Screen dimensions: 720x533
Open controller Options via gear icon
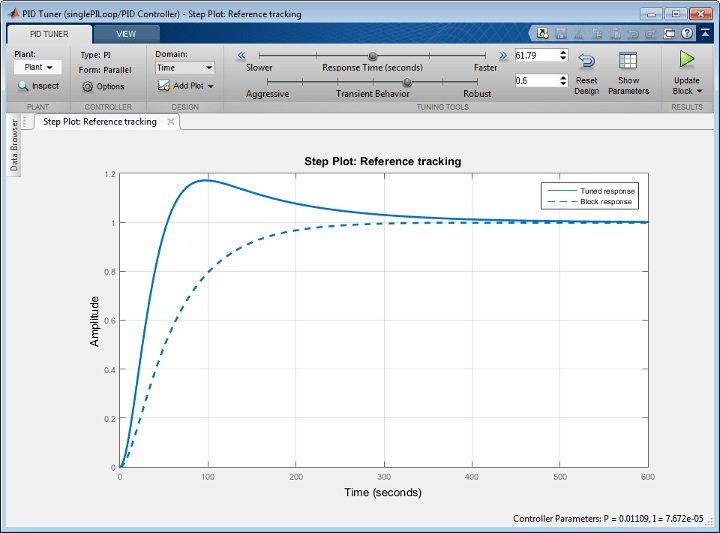tap(87, 86)
